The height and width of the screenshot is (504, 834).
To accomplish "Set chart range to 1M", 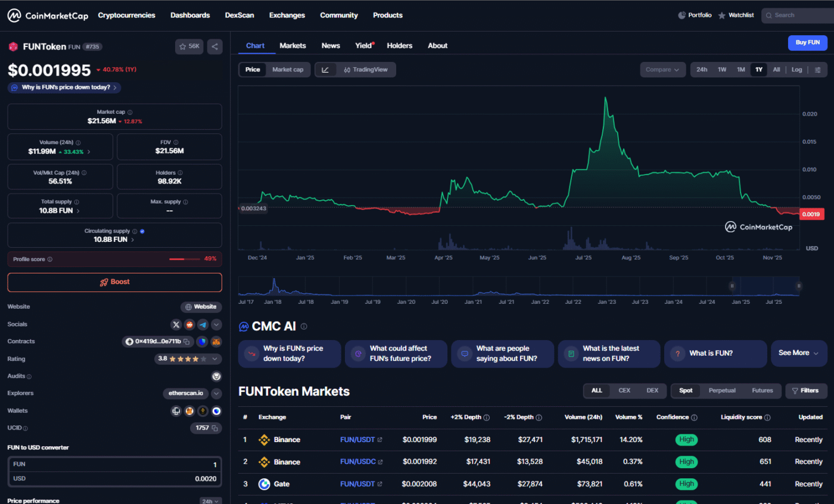I will pos(741,70).
